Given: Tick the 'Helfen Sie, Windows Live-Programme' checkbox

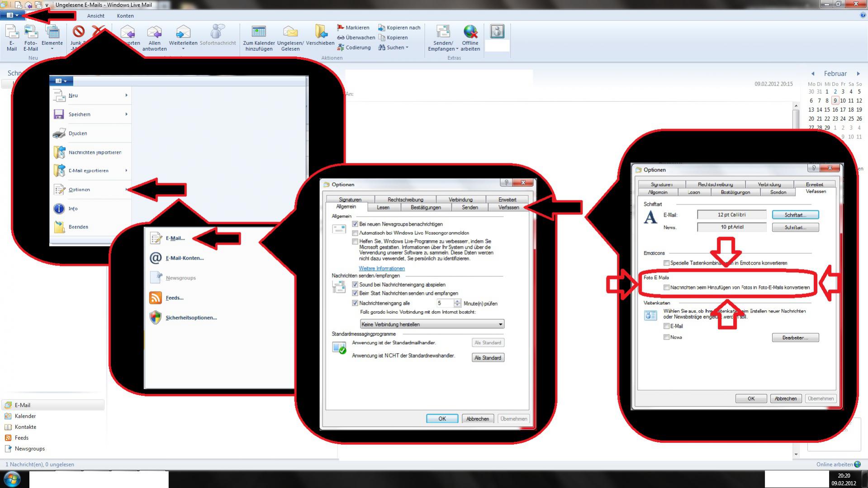Looking at the screenshot, I should (355, 242).
